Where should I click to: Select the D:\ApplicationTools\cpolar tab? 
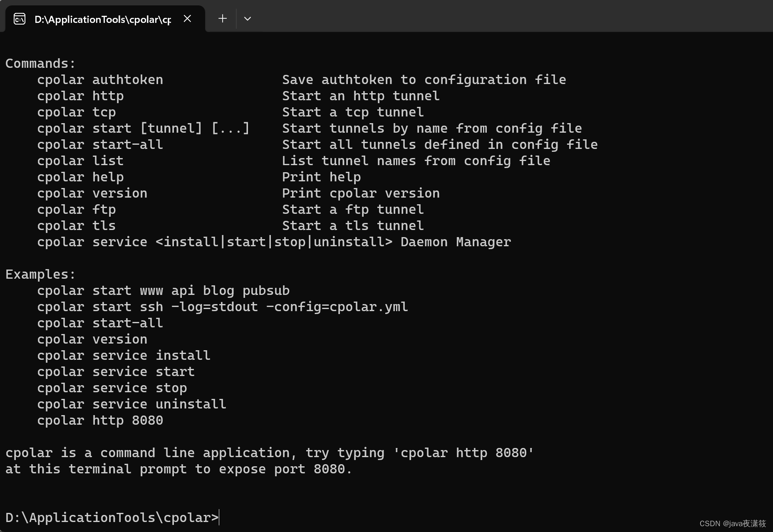(x=105, y=19)
